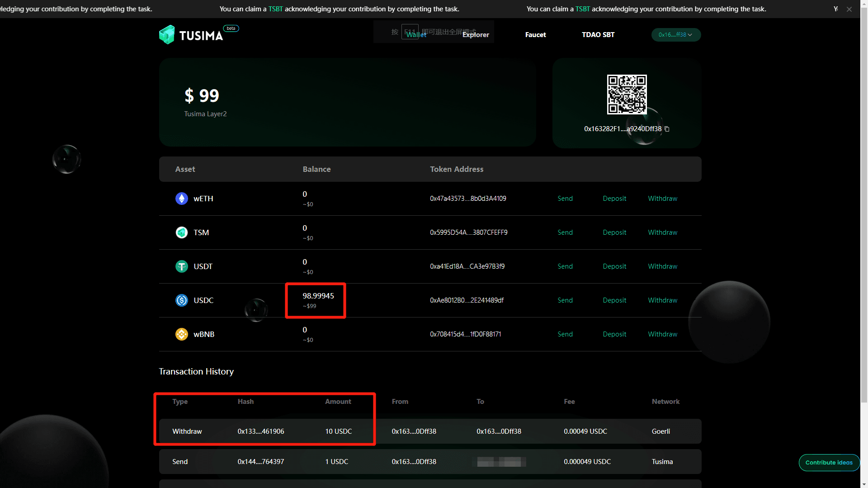Click wETH token address 0x47a43573....8b0d3A4109

[x=468, y=199]
